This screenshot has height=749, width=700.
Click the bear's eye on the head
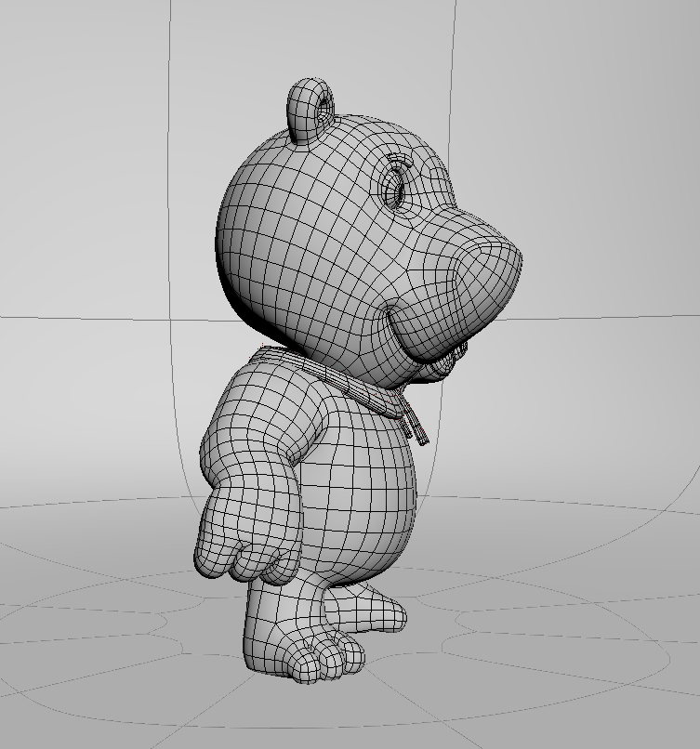coord(394,189)
